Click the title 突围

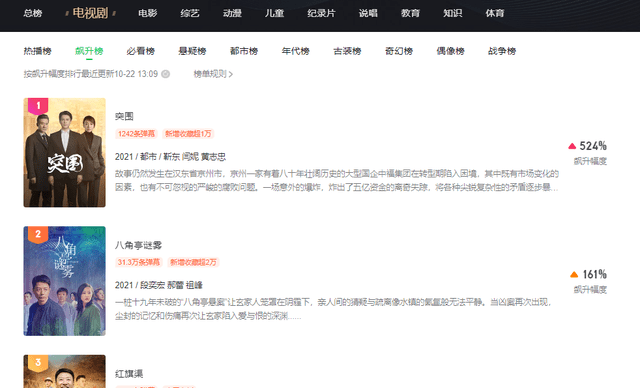(124, 116)
